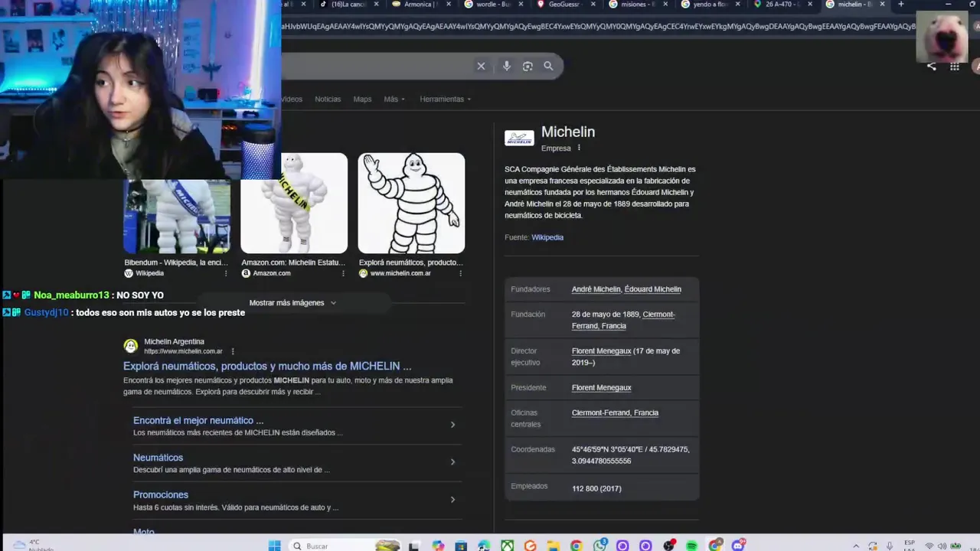The width and height of the screenshot is (980, 551).
Task: Click the share icon beside apps grid
Action: coord(931,67)
